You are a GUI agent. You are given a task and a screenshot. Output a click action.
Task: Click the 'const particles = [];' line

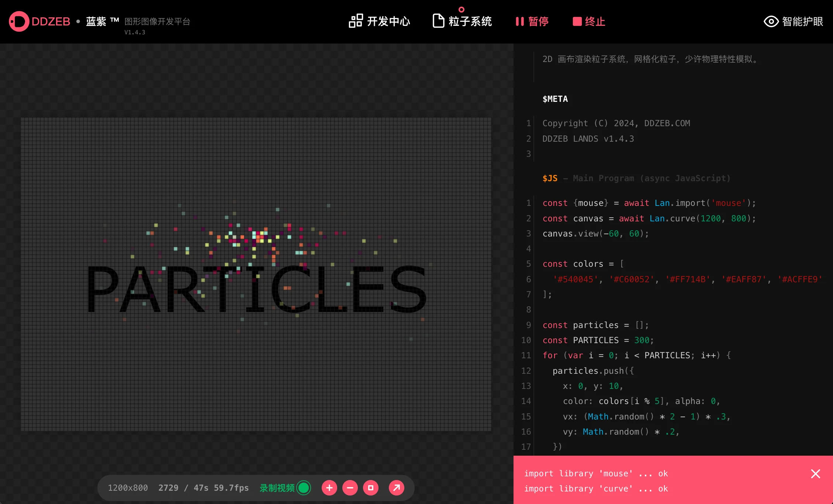click(595, 325)
